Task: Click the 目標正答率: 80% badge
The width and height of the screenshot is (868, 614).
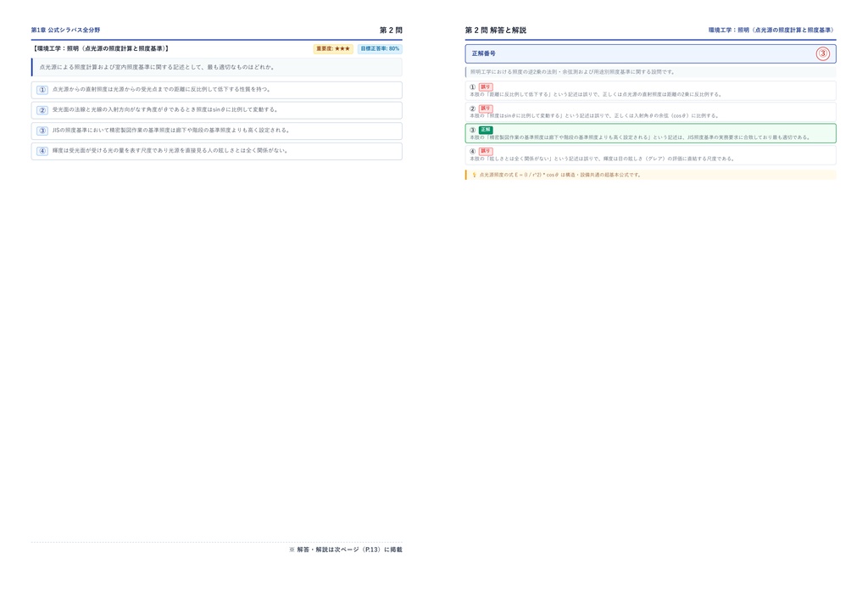Action: click(380, 48)
